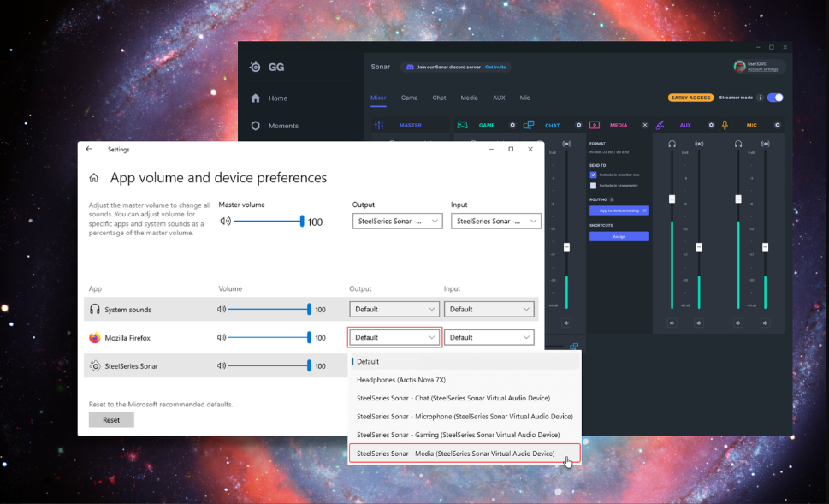Image resolution: width=829 pixels, height=504 pixels.
Task: Click the Game controller channel icon
Action: (x=462, y=125)
